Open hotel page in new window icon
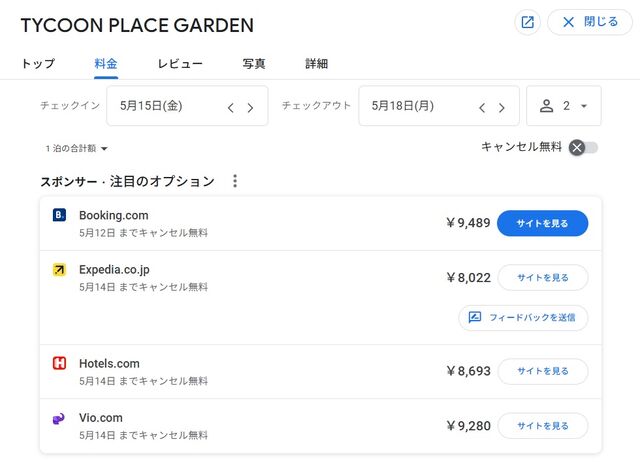The width and height of the screenshot is (640, 463). [x=527, y=22]
